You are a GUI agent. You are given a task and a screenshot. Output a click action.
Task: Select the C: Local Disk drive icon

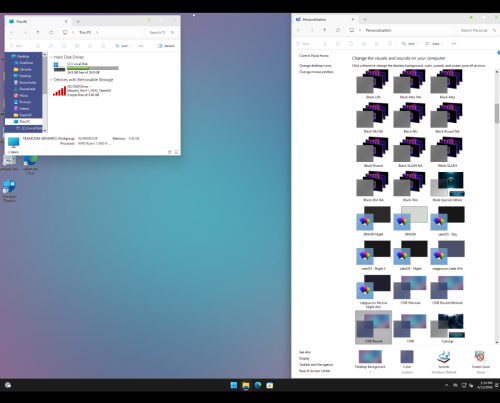(x=59, y=67)
